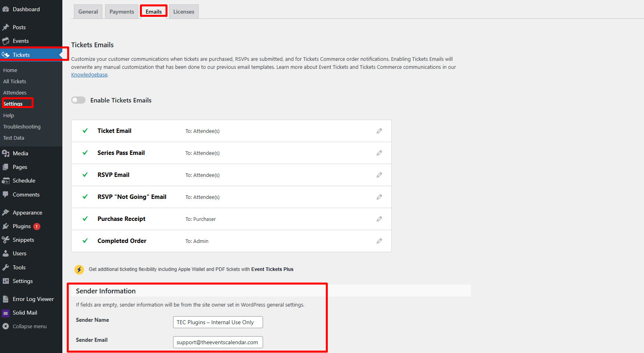Click the pencil icon on RSVP Email row
The height and width of the screenshot is (353, 644).
click(x=379, y=175)
